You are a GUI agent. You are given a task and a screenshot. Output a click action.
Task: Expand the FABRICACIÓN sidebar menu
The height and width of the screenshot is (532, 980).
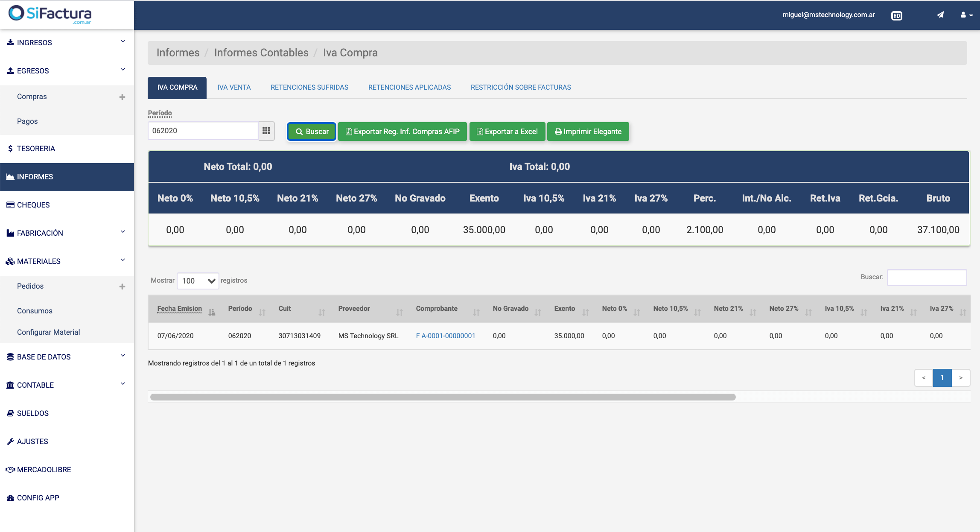pyautogui.click(x=67, y=233)
